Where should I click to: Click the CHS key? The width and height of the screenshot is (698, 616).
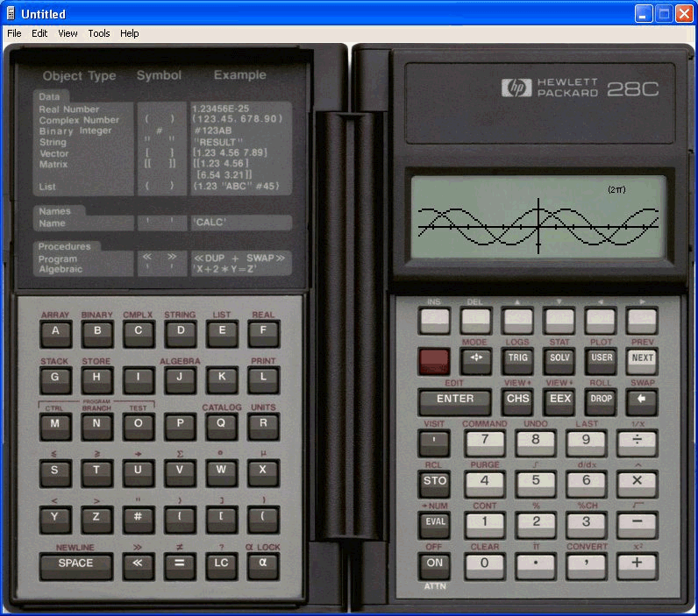tap(517, 401)
